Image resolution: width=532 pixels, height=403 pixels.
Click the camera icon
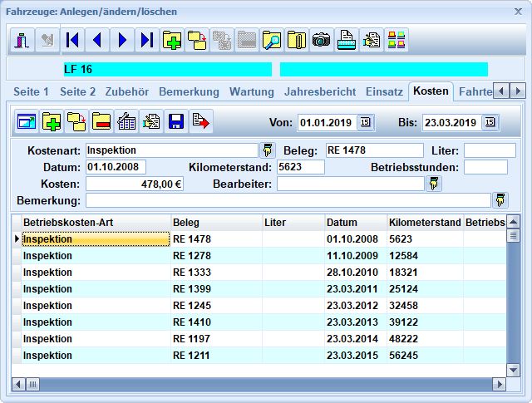click(322, 41)
